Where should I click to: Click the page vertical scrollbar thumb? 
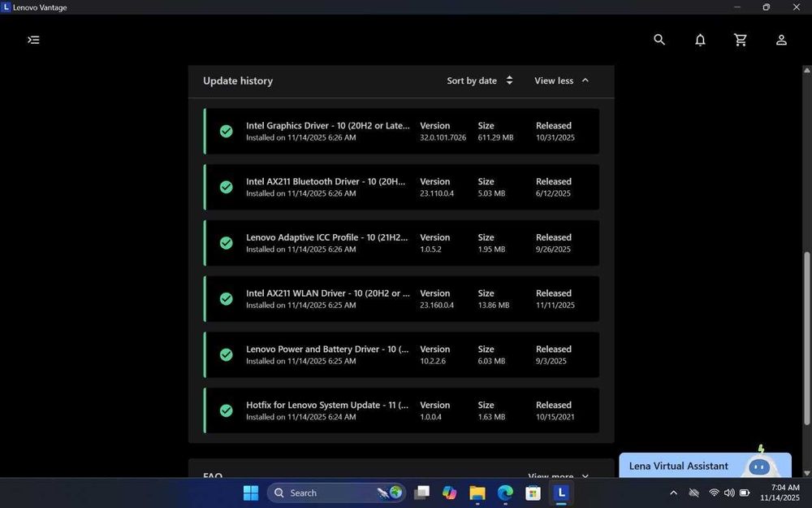coord(807,338)
